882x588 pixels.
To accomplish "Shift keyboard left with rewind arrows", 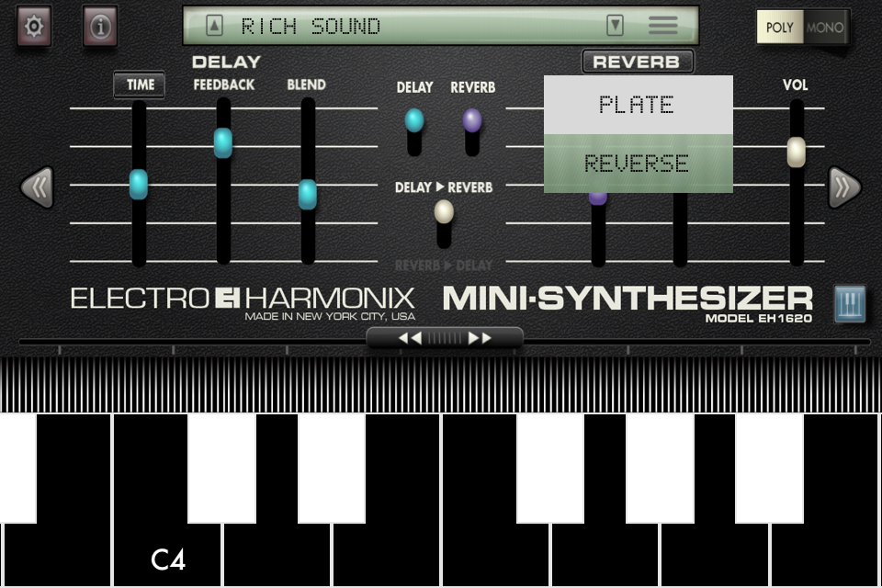I will [x=410, y=337].
